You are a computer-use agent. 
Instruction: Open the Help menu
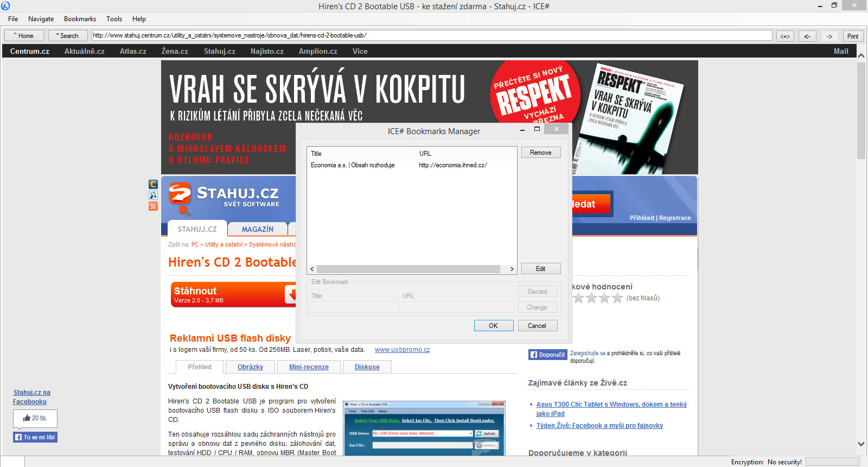tap(139, 19)
